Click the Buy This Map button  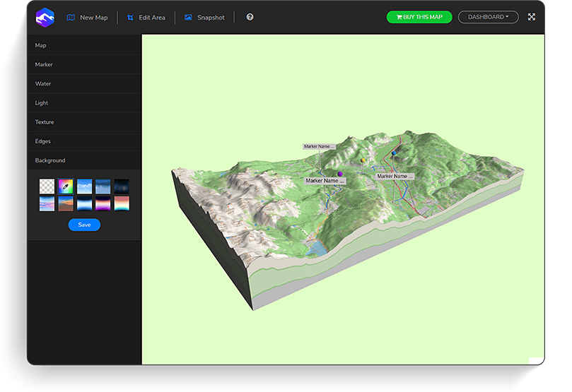[419, 17]
